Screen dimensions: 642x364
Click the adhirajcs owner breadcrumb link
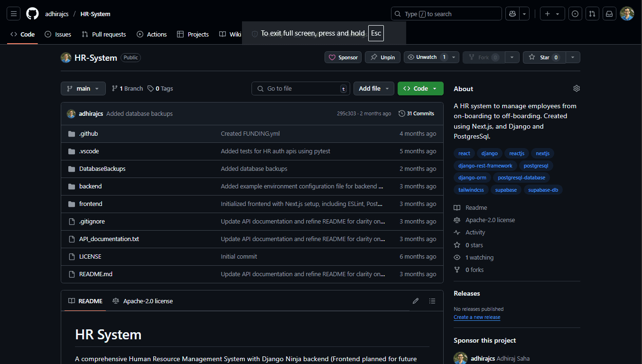click(x=57, y=14)
